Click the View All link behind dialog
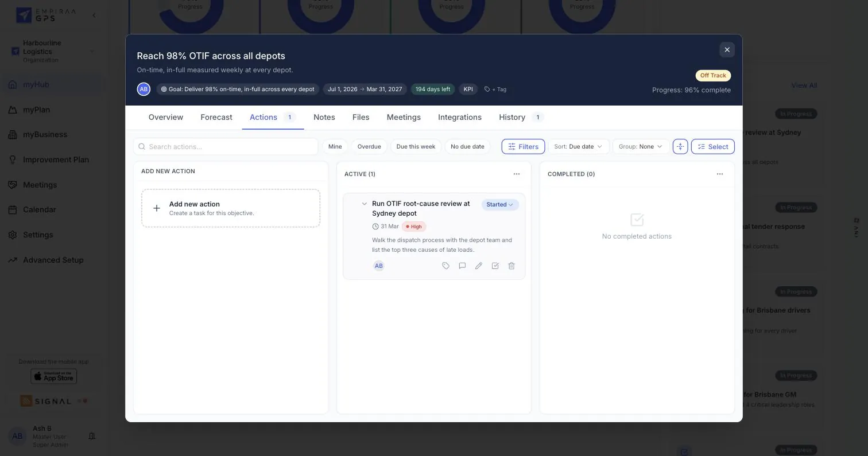Screen dimensions: 868x456 (804, 85)
